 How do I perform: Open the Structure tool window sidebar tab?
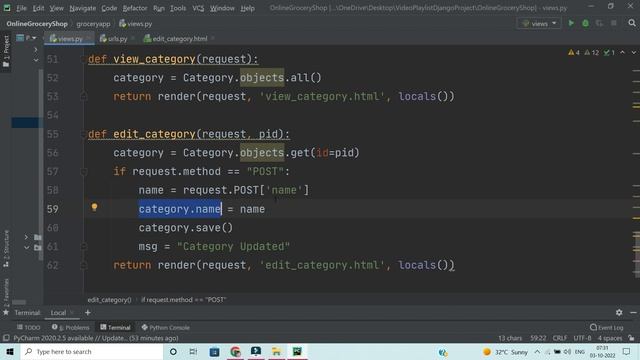(x=6, y=249)
